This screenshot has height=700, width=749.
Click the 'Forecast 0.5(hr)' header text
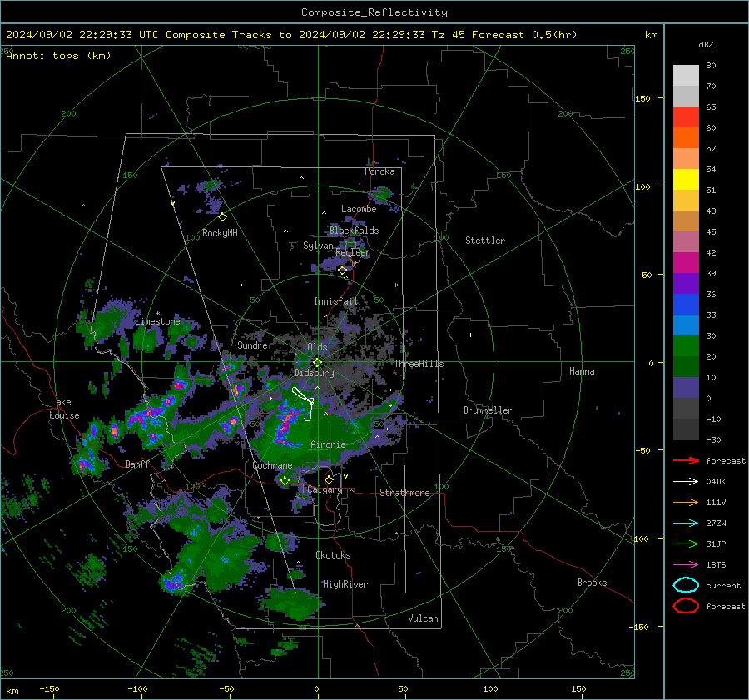point(524,35)
